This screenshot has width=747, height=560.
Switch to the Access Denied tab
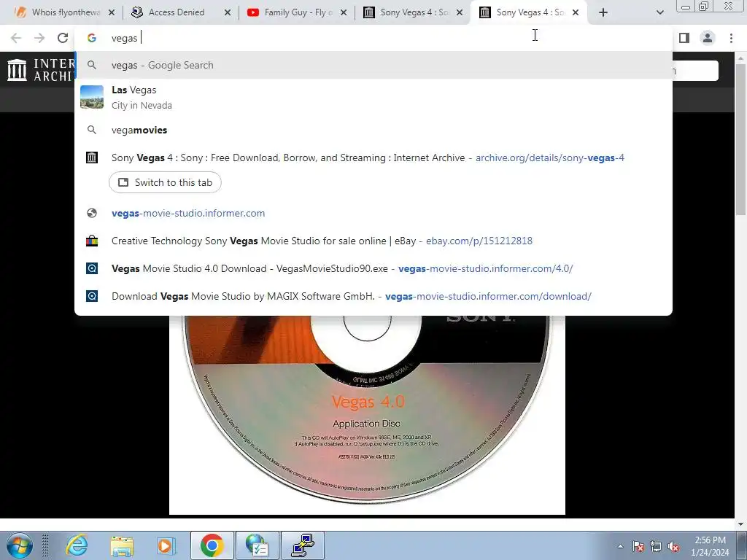[x=177, y=12]
